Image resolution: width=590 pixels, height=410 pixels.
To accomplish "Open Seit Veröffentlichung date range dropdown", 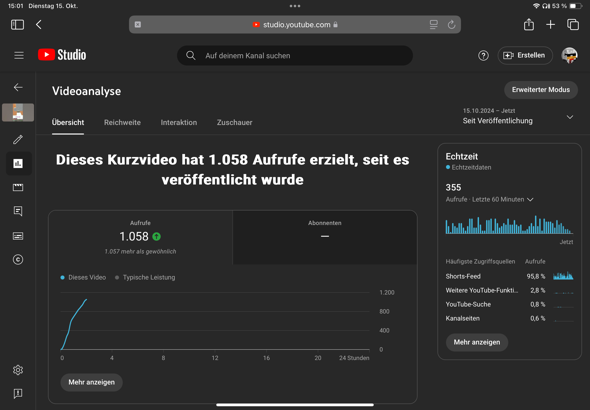I will (x=518, y=116).
